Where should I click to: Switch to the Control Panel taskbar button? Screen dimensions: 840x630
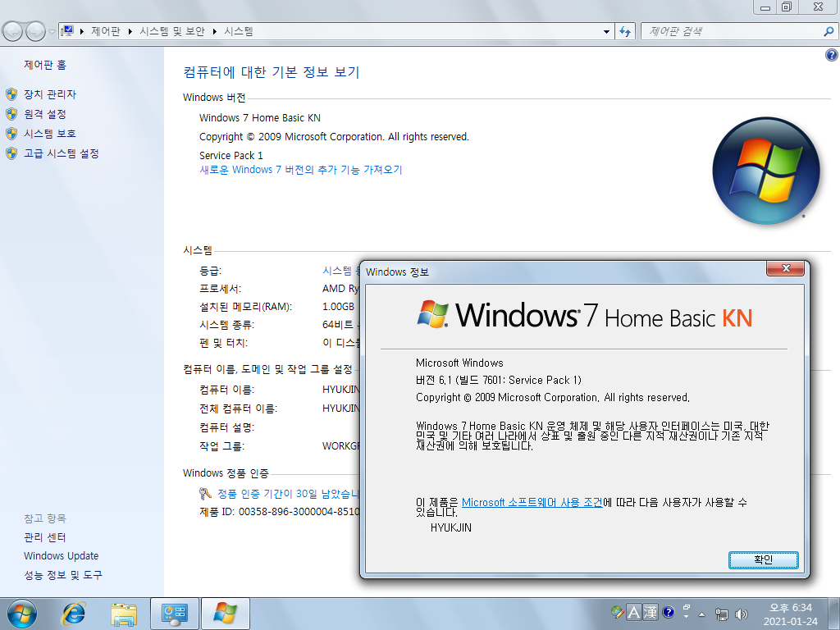174,614
